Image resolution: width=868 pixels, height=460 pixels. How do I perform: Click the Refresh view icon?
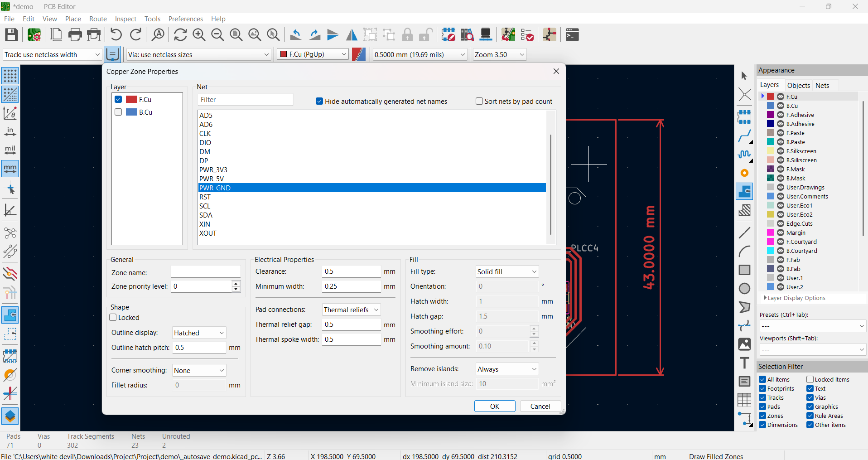click(x=180, y=35)
